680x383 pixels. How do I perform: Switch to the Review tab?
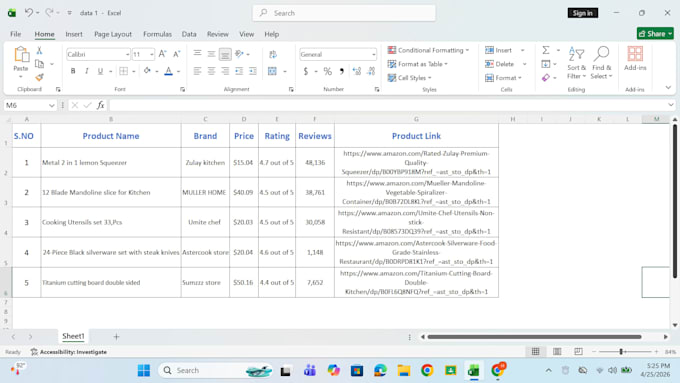(x=218, y=34)
